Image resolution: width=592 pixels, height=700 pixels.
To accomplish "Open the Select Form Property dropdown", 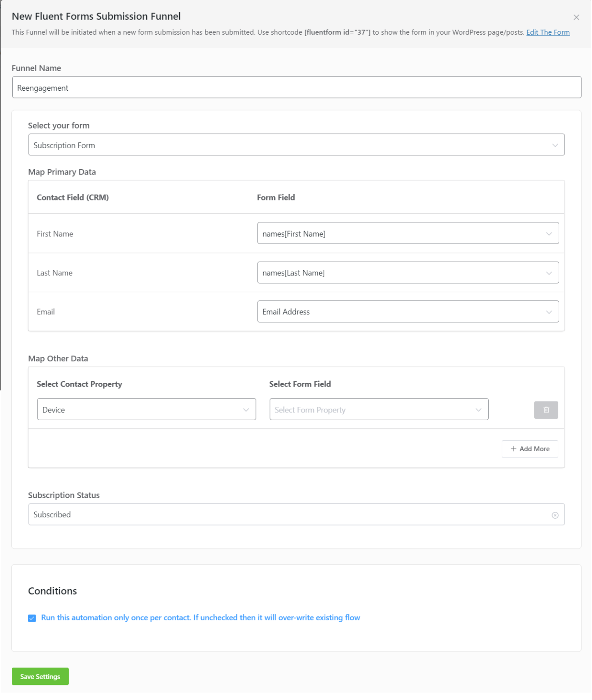I will (378, 409).
